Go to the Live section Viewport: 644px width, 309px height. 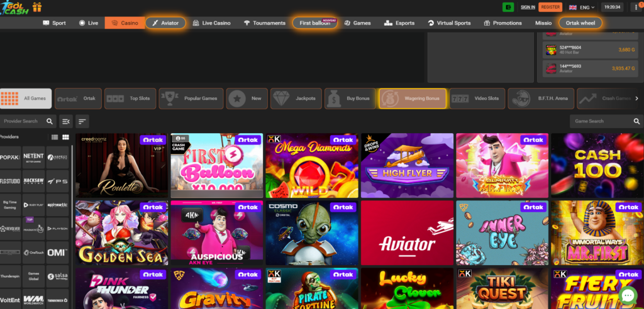pyautogui.click(x=88, y=23)
